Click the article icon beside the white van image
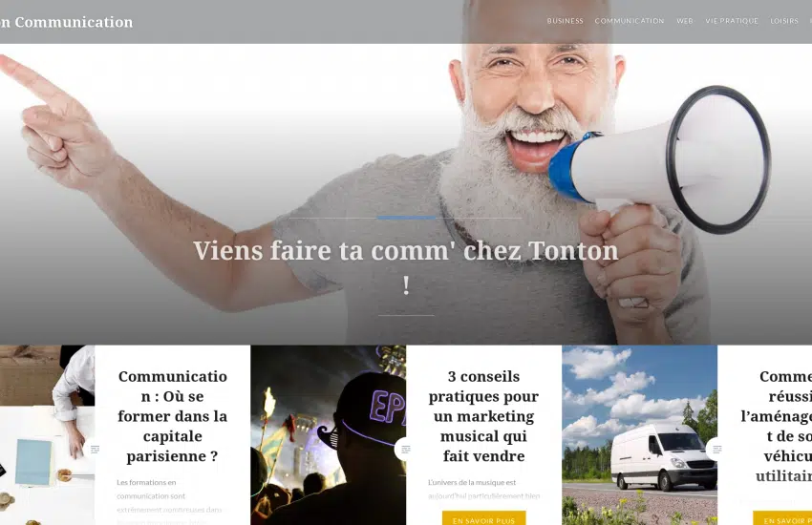Screen dimensions: 812x525 [x=716, y=449]
